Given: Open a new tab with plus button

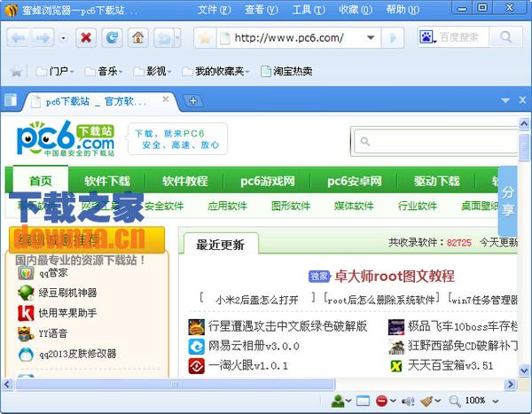Looking at the screenshot, I should pyautogui.click(x=193, y=101).
